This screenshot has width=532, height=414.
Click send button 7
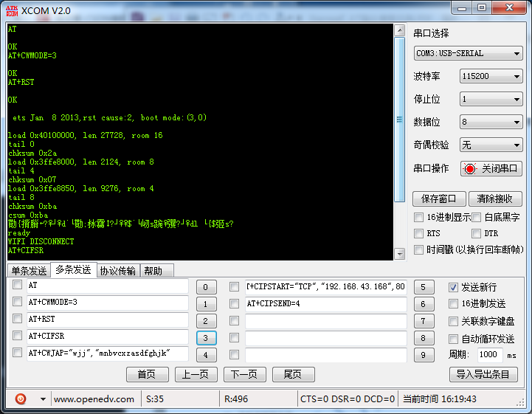click(424, 321)
